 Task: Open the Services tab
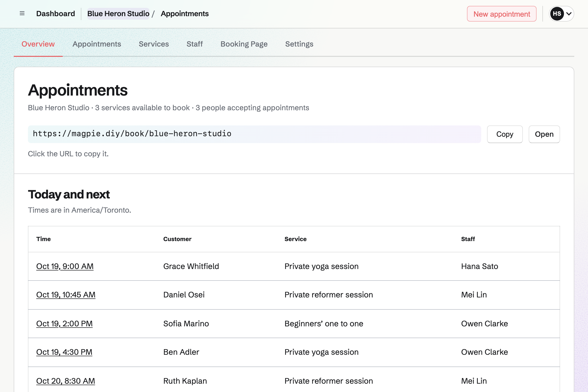pyautogui.click(x=154, y=44)
